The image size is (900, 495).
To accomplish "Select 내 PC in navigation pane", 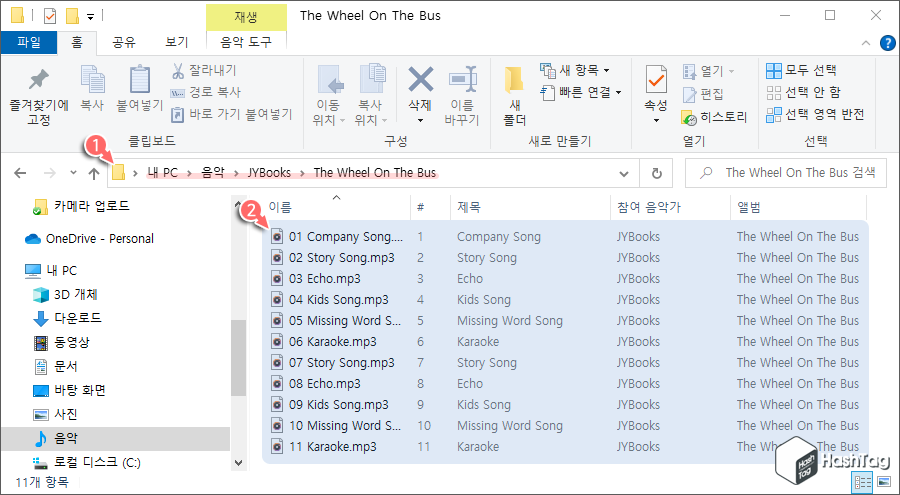I will coord(51,270).
